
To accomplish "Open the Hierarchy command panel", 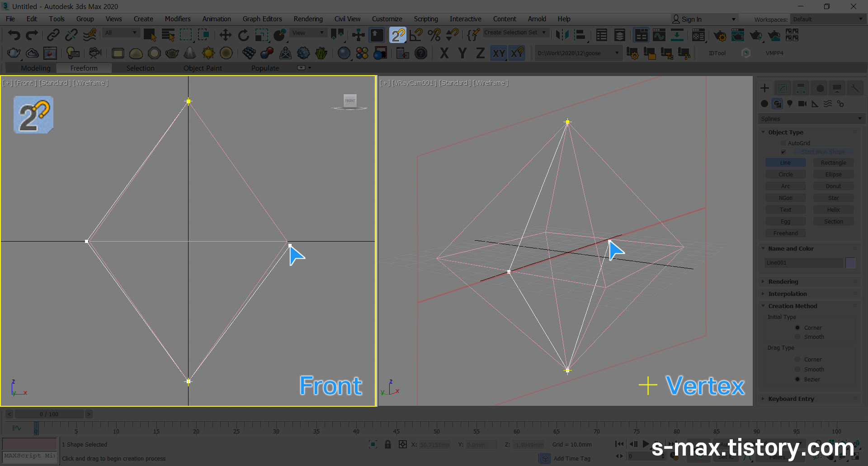I will 801,88.
